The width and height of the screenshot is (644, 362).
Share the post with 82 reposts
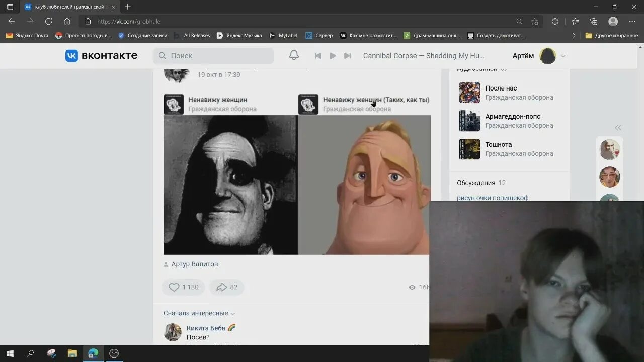[x=227, y=287]
